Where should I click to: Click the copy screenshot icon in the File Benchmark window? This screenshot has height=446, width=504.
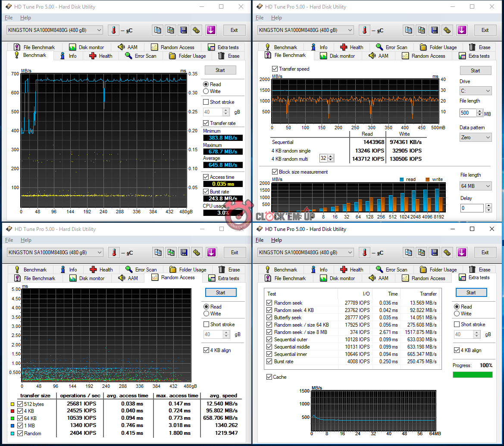tap(422, 30)
